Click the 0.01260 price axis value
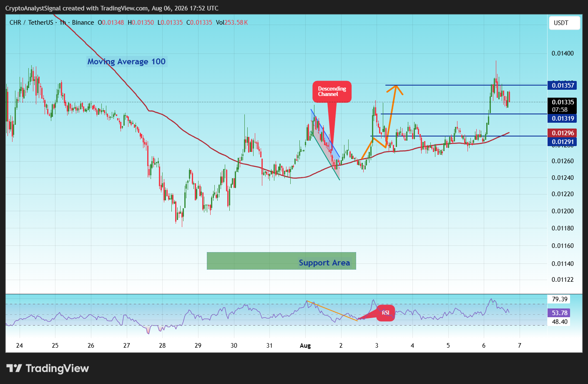588x384 pixels. (563, 161)
